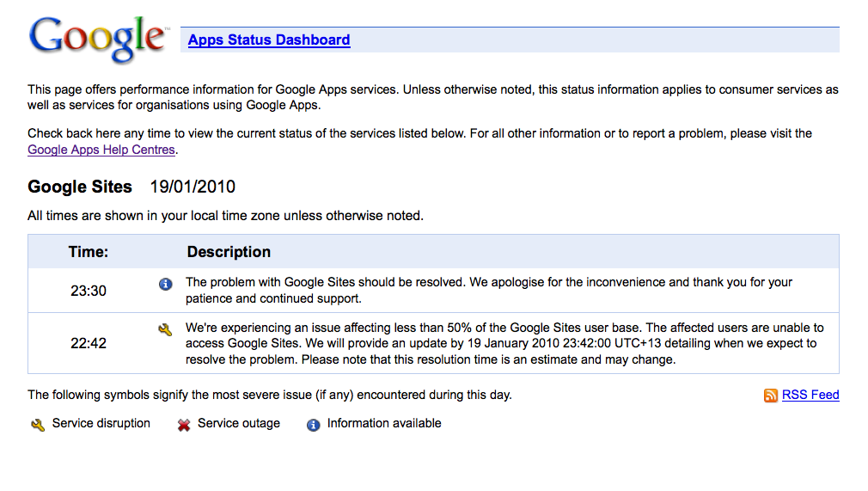Click the Google Sites heading
This screenshot has width=868, height=491.
pyautogui.click(x=80, y=187)
